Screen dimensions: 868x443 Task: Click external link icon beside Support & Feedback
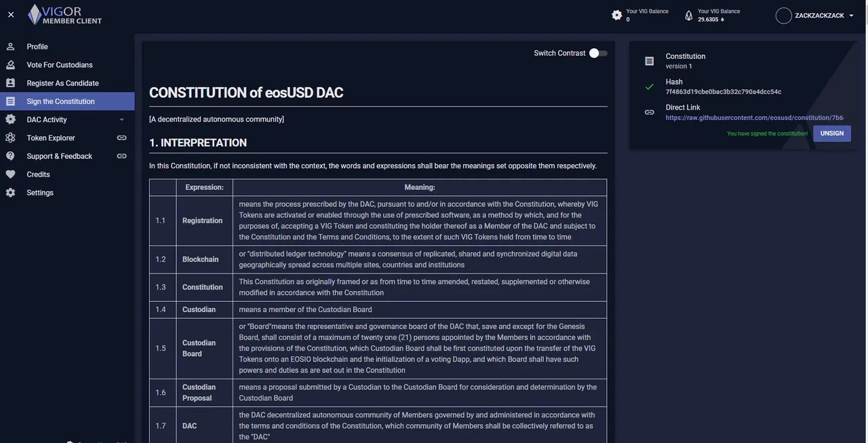point(121,156)
